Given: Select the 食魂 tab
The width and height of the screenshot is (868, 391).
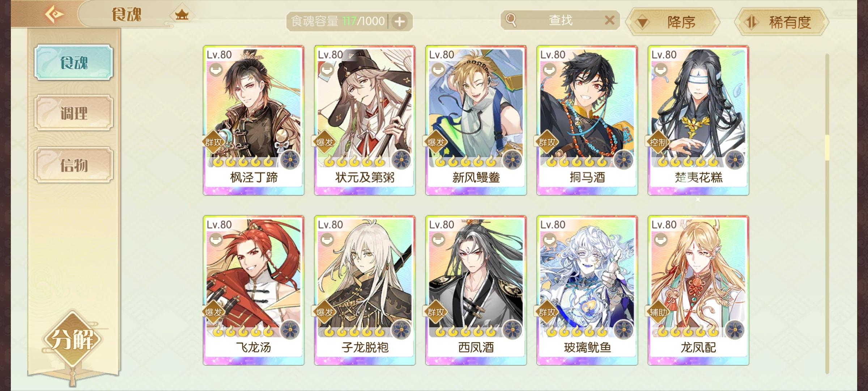Looking at the screenshot, I should [74, 62].
